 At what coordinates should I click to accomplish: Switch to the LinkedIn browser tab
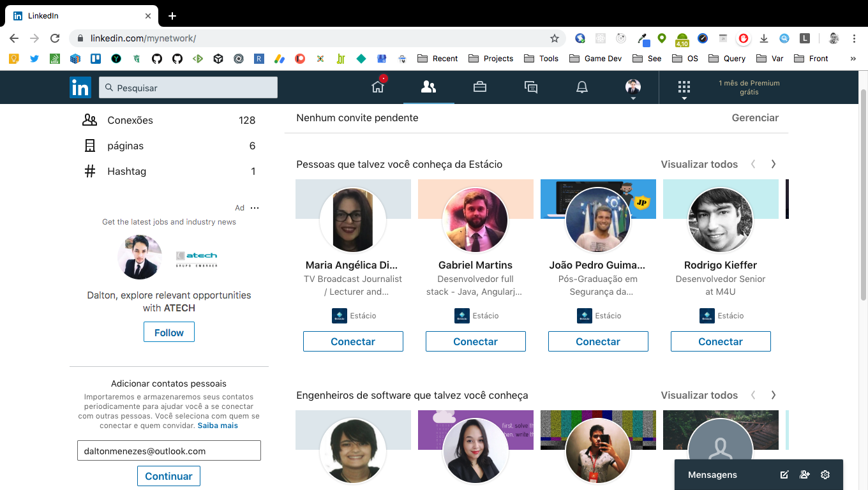click(77, 15)
